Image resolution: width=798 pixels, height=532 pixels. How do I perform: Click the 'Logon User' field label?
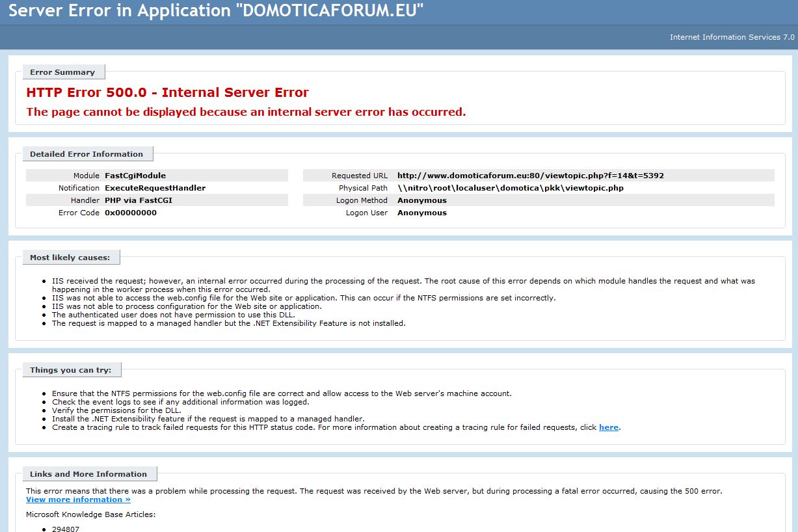click(x=367, y=213)
